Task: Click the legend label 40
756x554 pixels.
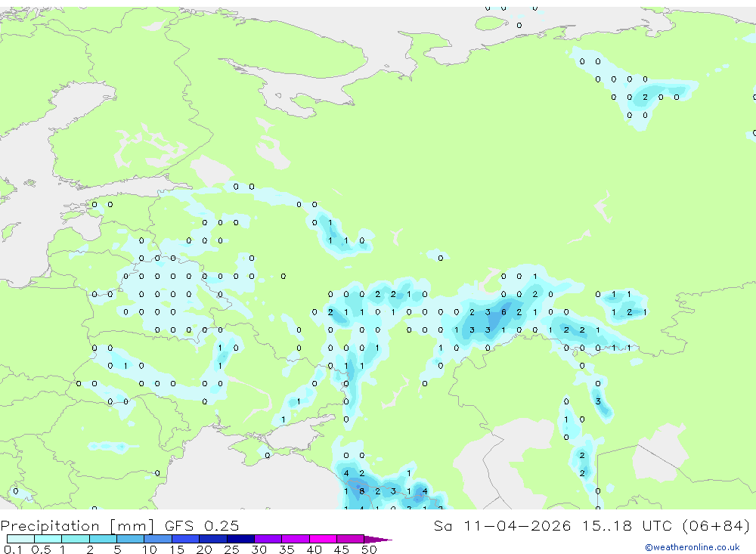Action: point(314,549)
